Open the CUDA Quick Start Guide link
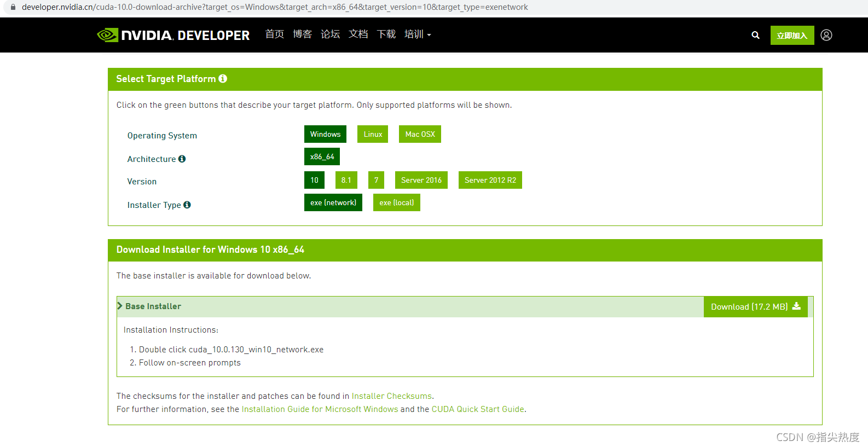 (x=478, y=409)
